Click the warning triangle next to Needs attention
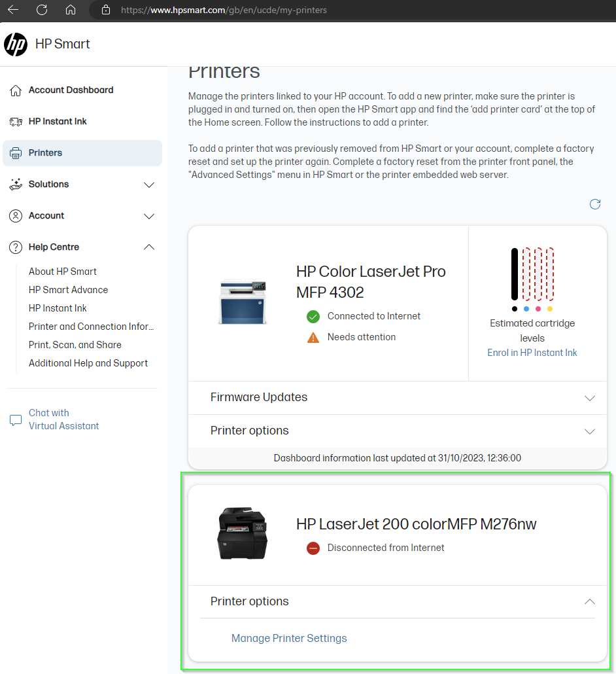 (313, 337)
